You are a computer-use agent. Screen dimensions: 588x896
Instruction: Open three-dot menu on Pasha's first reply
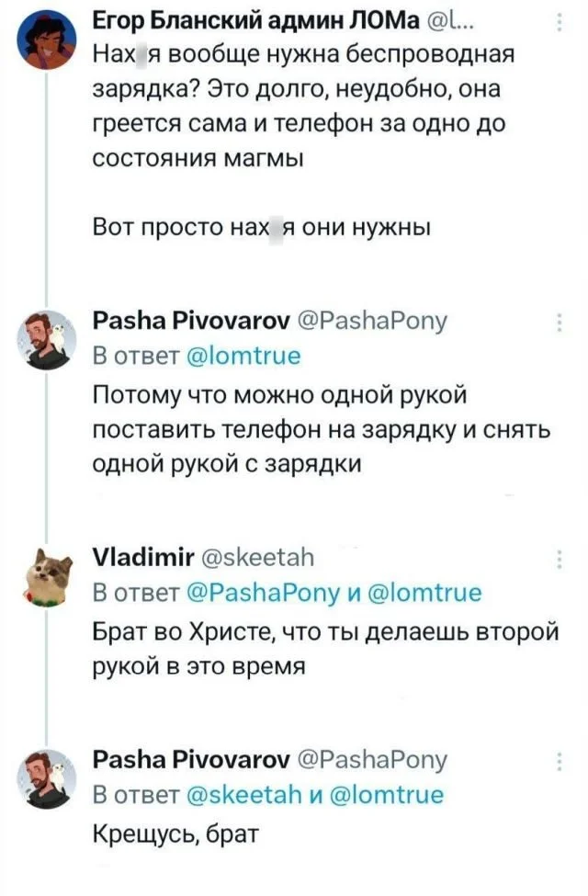(561, 322)
